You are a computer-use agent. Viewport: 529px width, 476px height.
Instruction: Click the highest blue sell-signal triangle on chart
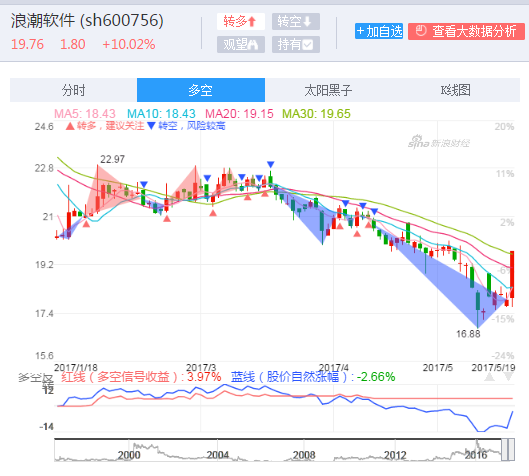coord(271,164)
